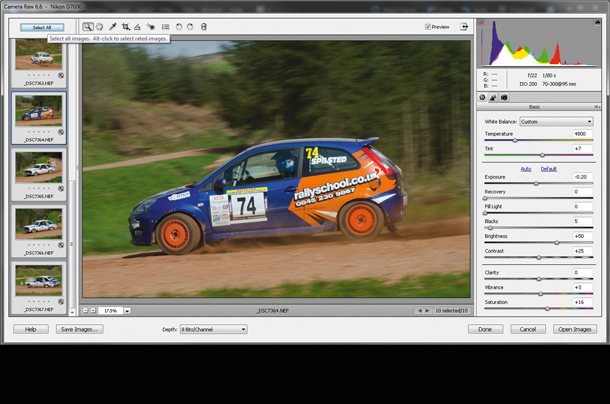Click the Recovery value field
610x404 pixels.
(x=583, y=191)
